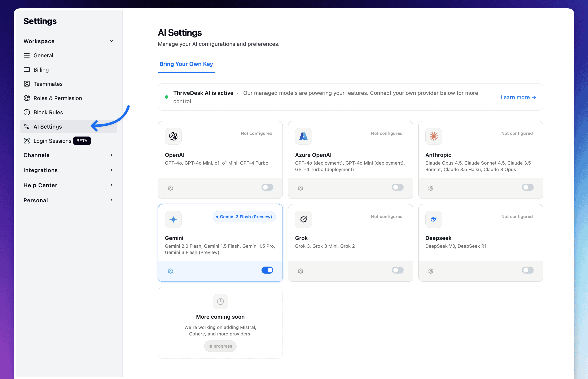Click the Gemini sparkle logo icon

click(173, 219)
